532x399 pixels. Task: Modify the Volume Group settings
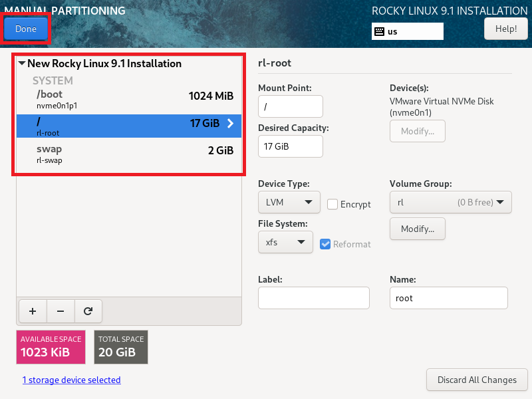coord(418,229)
